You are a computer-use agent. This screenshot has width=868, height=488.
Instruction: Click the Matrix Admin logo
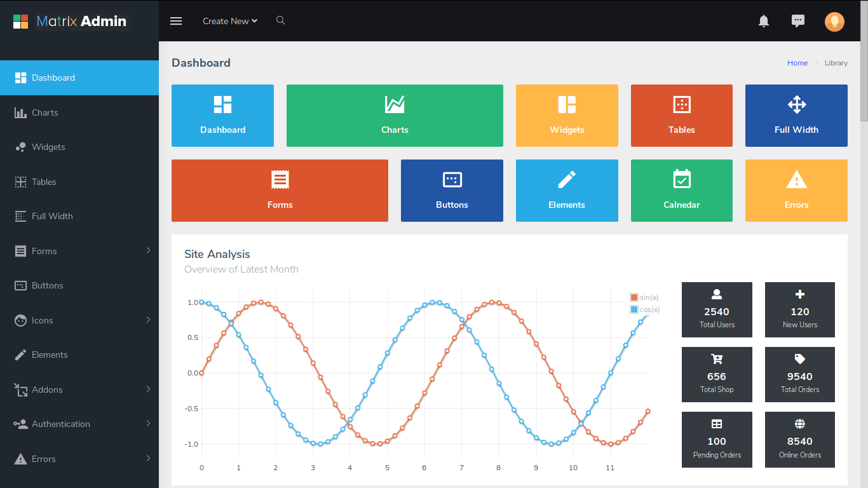pyautogui.click(x=70, y=21)
